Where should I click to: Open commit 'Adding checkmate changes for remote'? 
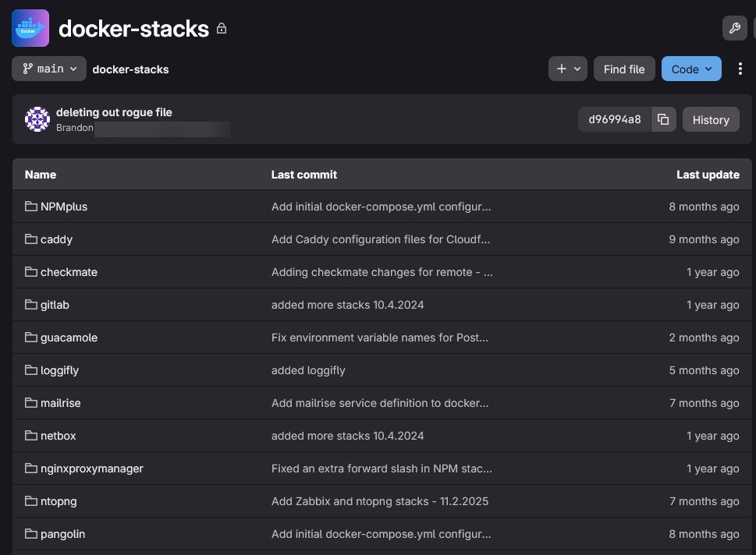[x=382, y=272]
